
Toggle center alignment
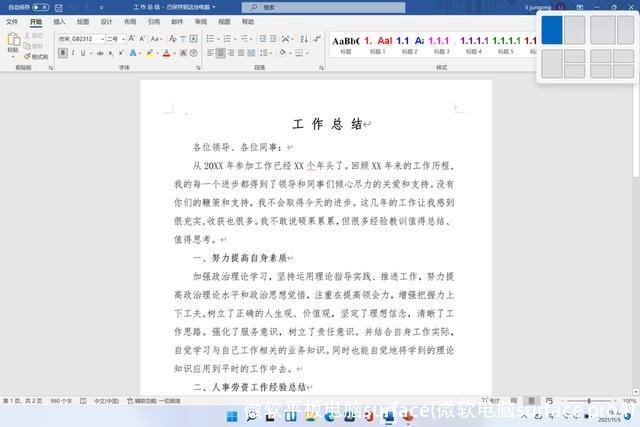pyautogui.click(x=221, y=53)
